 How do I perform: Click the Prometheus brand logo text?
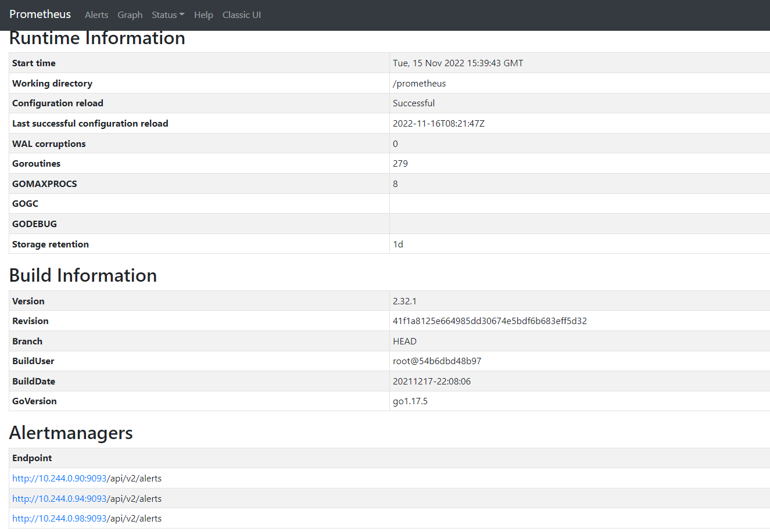[x=40, y=15]
